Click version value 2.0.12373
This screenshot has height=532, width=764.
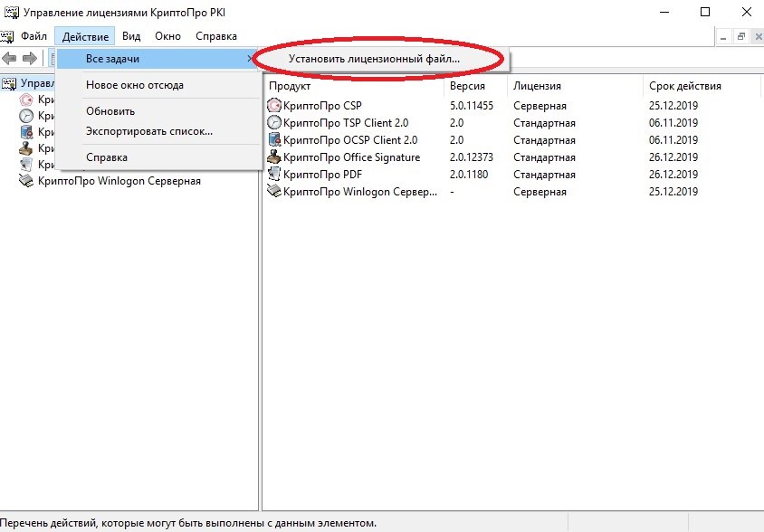(472, 157)
